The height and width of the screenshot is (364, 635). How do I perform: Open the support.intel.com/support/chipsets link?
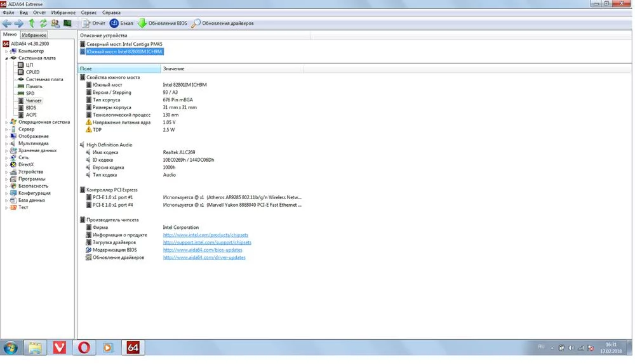(x=207, y=243)
